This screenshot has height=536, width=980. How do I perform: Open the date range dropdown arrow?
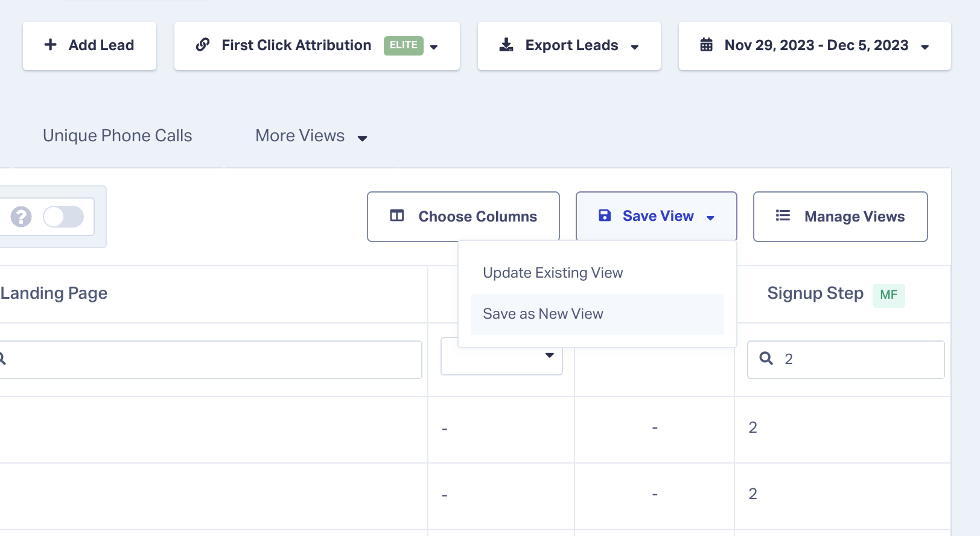point(925,46)
